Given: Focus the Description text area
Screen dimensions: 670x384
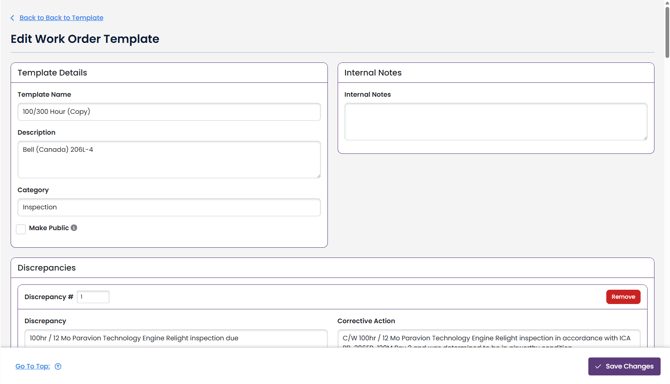Looking at the screenshot, I should (169, 159).
